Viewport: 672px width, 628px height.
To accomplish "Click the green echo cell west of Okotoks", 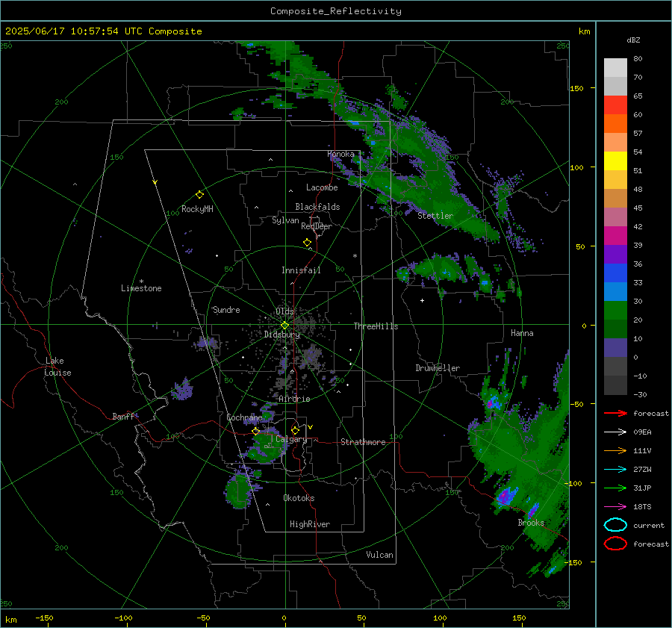I will [x=238, y=491].
